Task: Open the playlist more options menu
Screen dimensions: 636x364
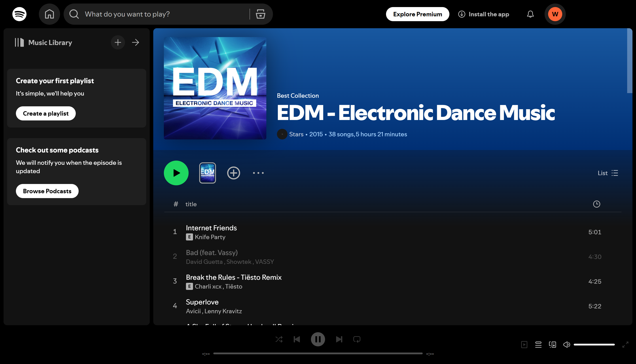Action: 258,173
